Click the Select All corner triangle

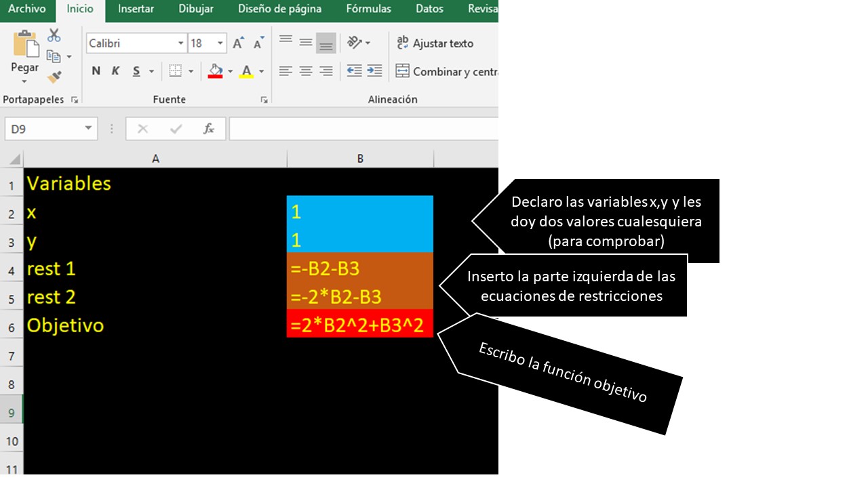click(14, 159)
